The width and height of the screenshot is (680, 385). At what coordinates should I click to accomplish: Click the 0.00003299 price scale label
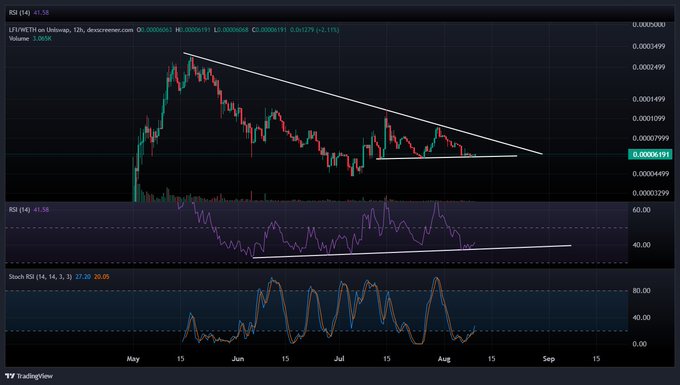pos(651,193)
